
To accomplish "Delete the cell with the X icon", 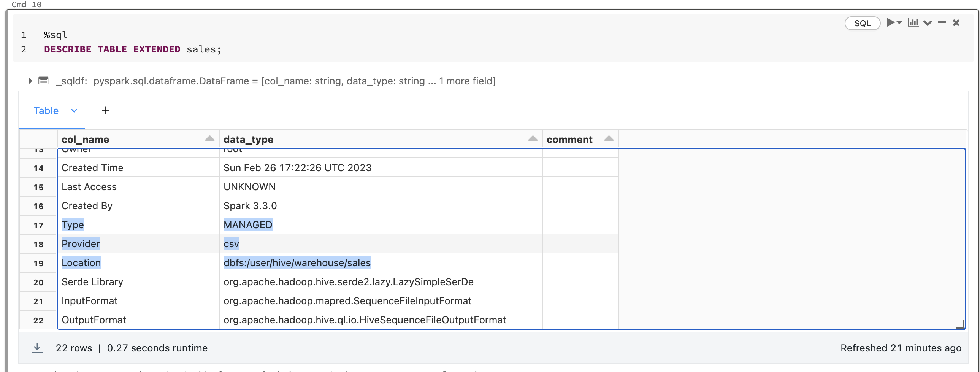I will (x=956, y=23).
